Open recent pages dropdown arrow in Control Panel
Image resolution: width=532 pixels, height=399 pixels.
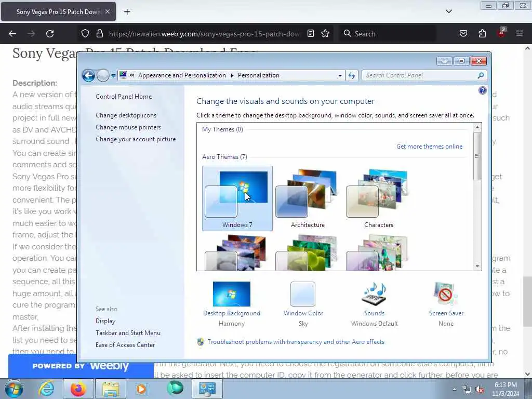point(113,76)
